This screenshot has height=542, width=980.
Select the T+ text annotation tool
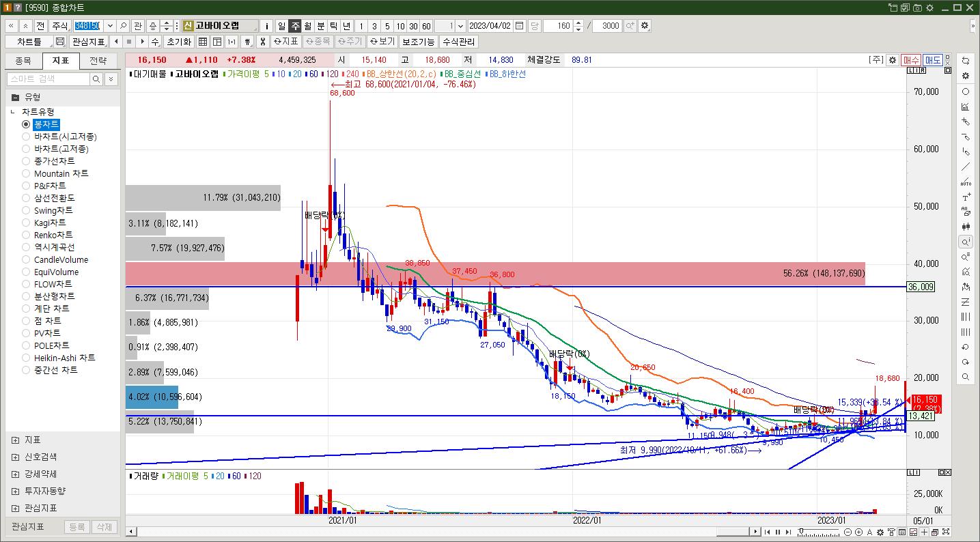[966, 197]
